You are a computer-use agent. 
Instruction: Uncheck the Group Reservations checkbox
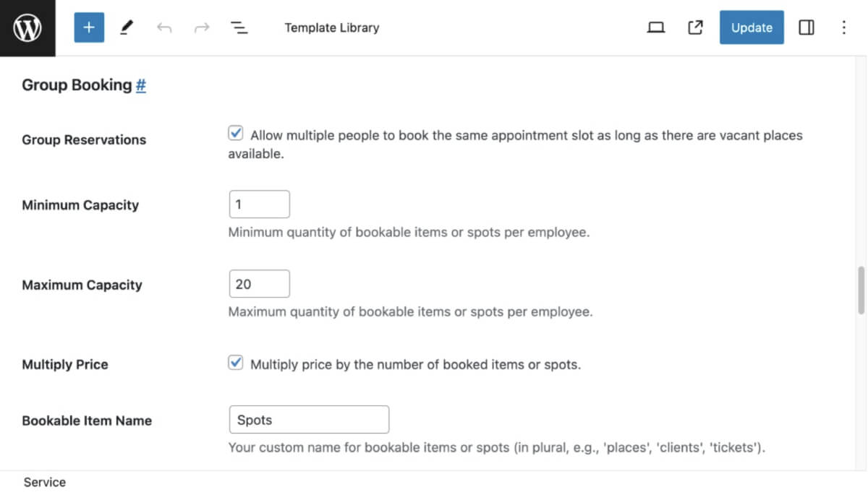(x=235, y=133)
